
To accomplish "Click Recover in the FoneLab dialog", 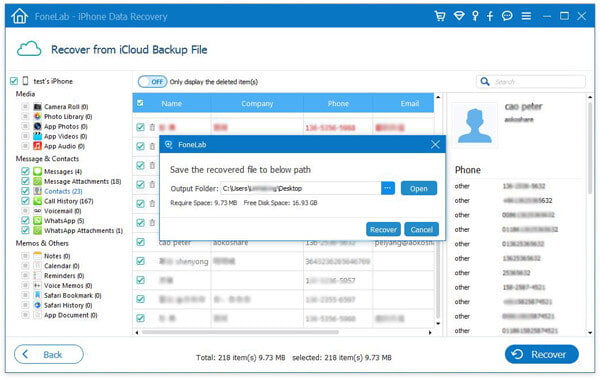I will 383,229.
